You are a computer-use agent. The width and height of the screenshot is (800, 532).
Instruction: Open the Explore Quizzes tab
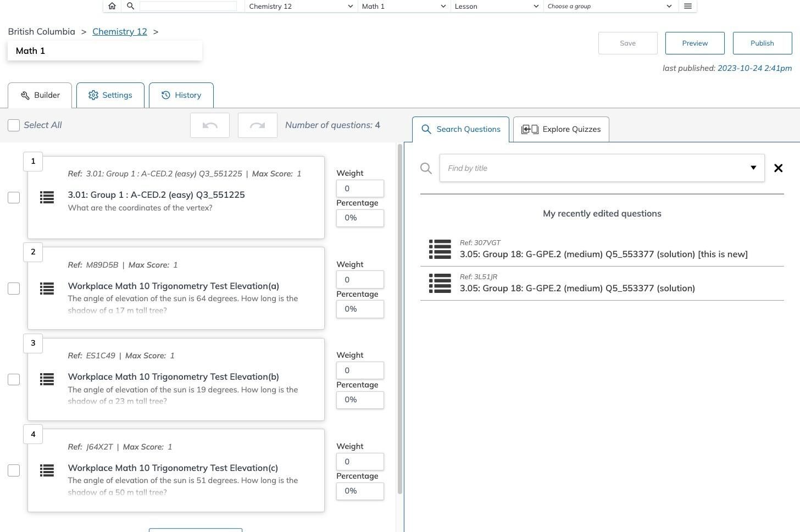pyautogui.click(x=561, y=129)
